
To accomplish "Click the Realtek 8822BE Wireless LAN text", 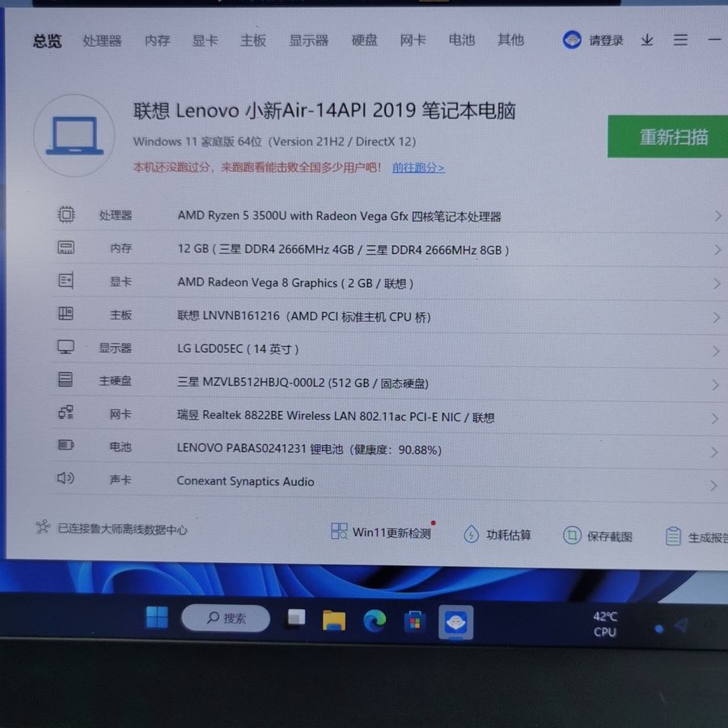I will (335, 416).
